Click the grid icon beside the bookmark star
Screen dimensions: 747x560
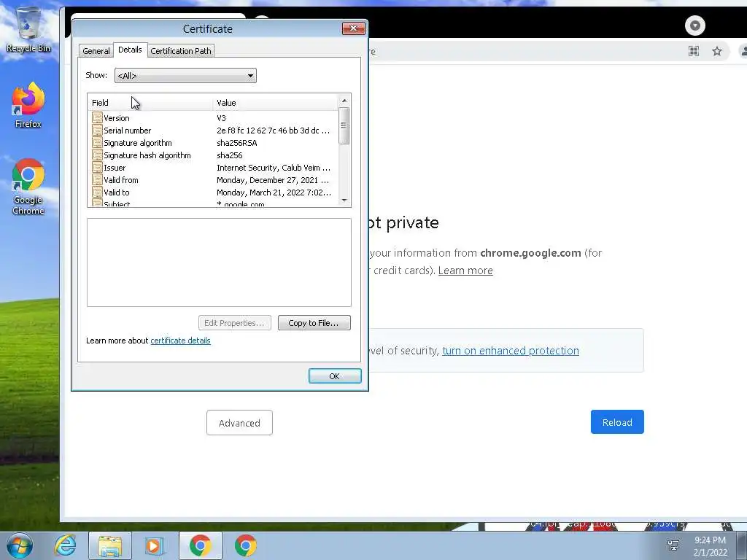[694, 52]
